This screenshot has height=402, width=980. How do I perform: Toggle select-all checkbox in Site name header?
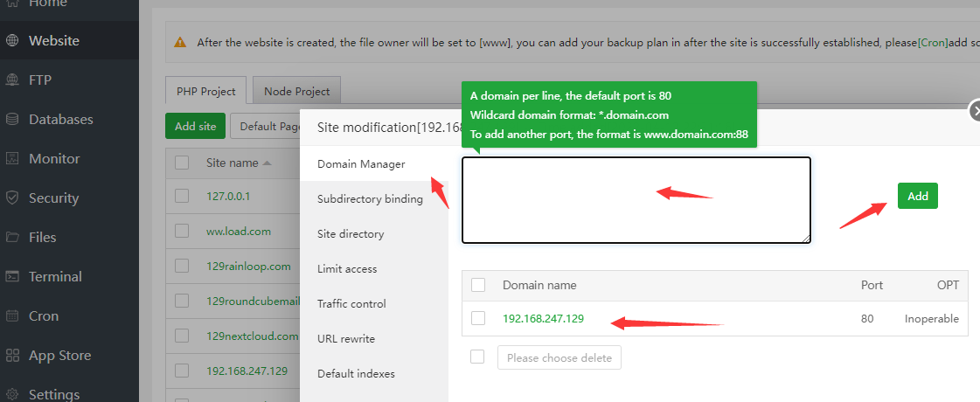tap(182, 163)
